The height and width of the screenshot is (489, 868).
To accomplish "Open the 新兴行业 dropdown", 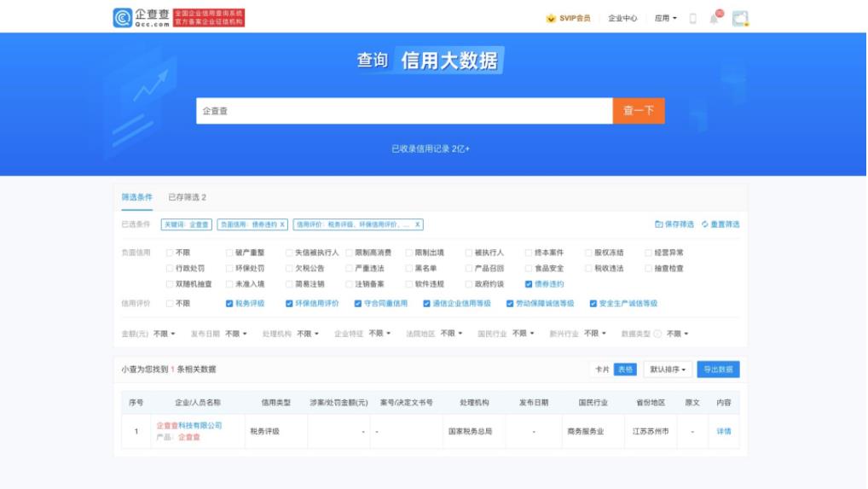I will click(595, 334).
